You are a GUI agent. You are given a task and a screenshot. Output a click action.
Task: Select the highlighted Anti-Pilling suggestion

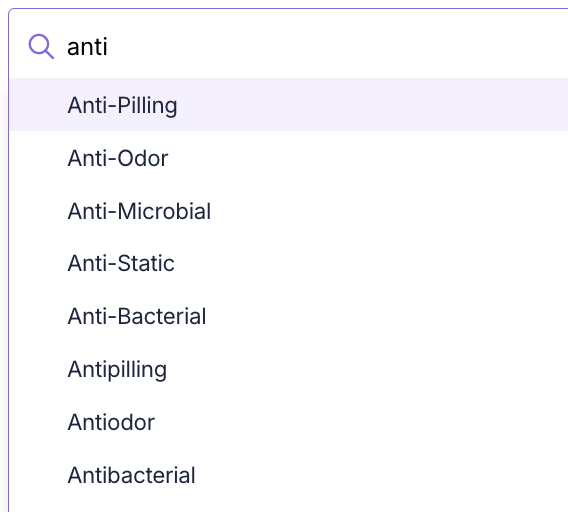click(x=289, y=105)
